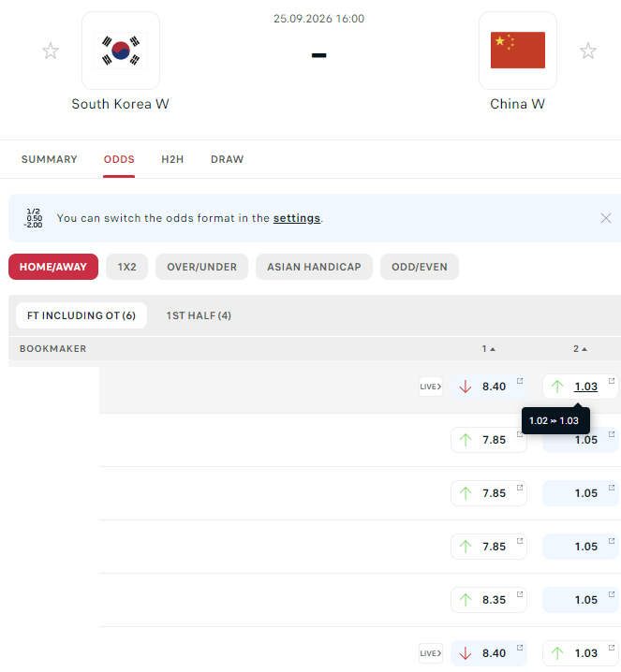The image size is (621, 672).
Task: Open South Korea W team flag
Action: (x=121, y=51)
